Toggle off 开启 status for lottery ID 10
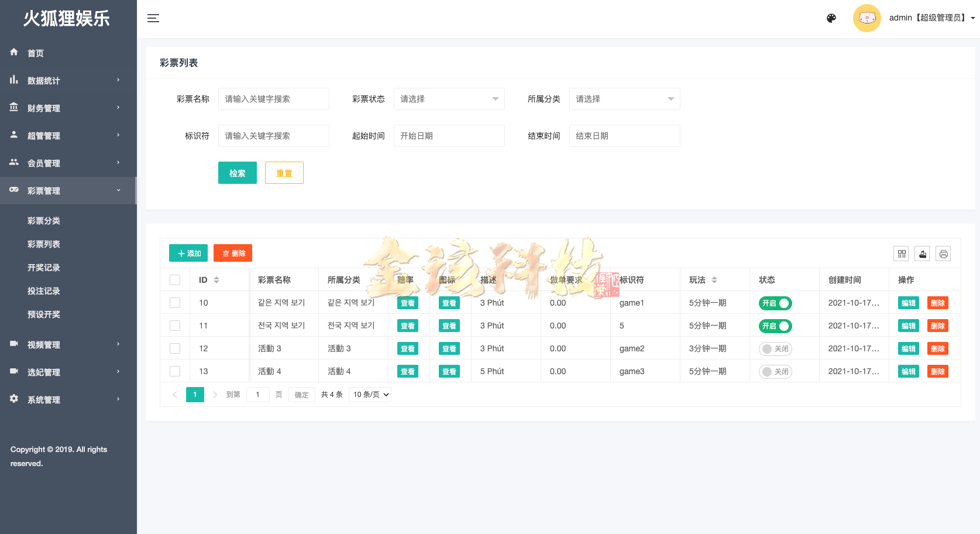The height and width of the screenshot is (534, 980). (x=775, y=303)
